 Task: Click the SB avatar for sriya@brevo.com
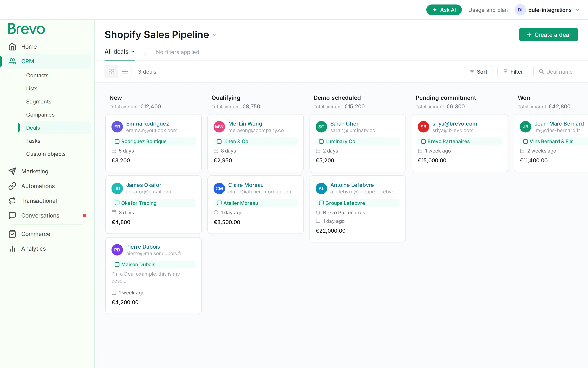point(423,127)
